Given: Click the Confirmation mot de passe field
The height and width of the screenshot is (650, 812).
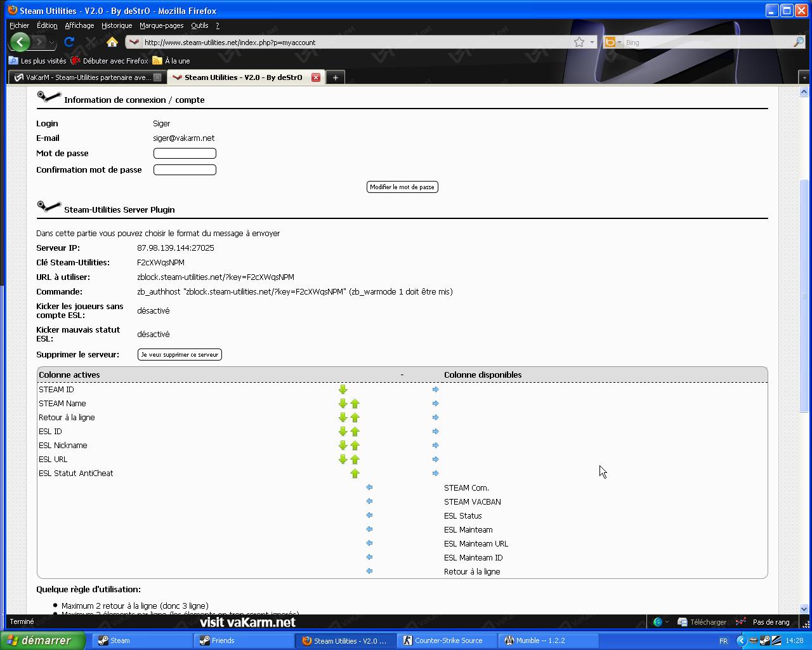Looking at the screenshot, I should 185,170.
